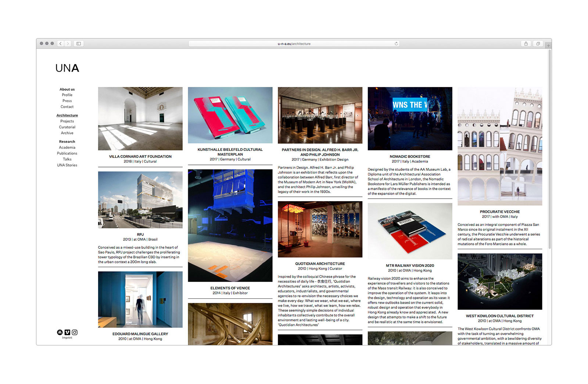Click '2018 | Italy | Cultural' under Villa Cornaro
The height and width of the screenshot is (384, 588).
(x=140, y=162)
